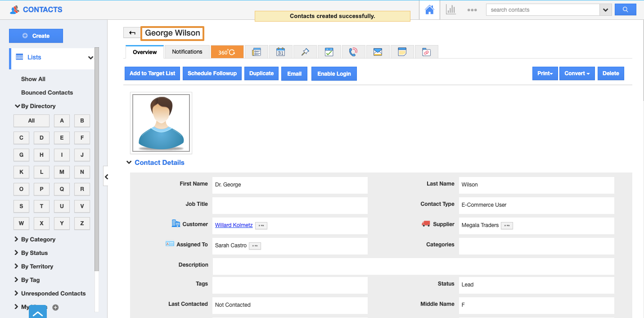Open the call logs phone icon
This screenshot has width=644, height=318.
[x=353, y=52]
